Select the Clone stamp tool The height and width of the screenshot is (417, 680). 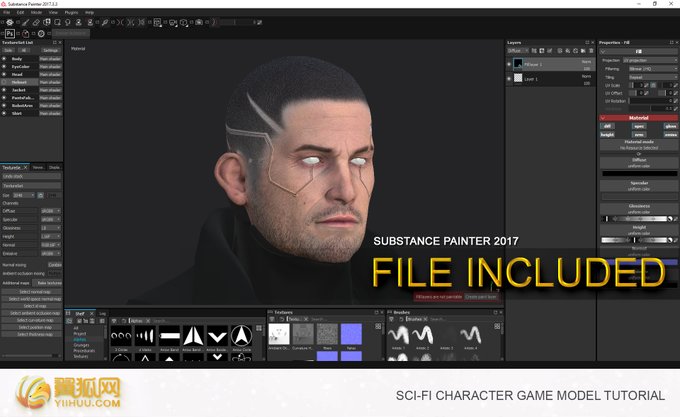[x=78, y=22]
